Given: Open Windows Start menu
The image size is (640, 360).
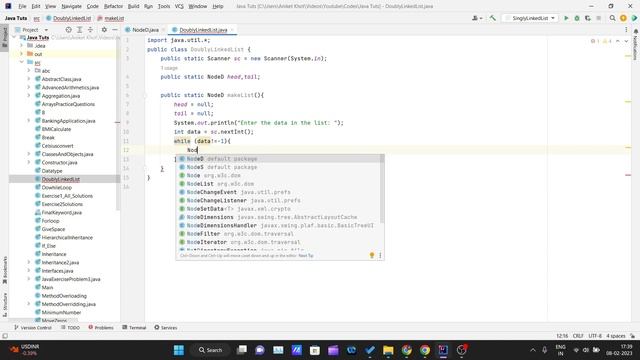Looking at the screenshot, I should pos(179,350).
